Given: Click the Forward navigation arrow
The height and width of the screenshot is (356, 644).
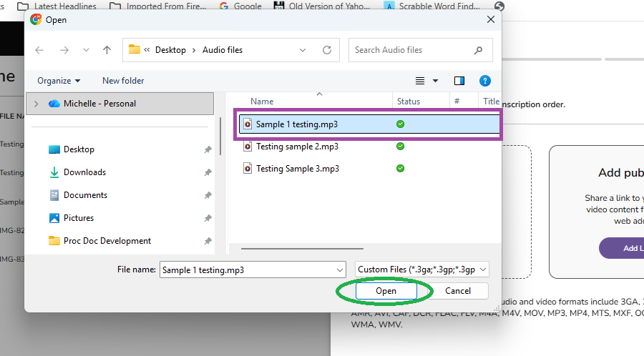Looking at the screenshot, I should pyautogui.click(x=64, y=50).
